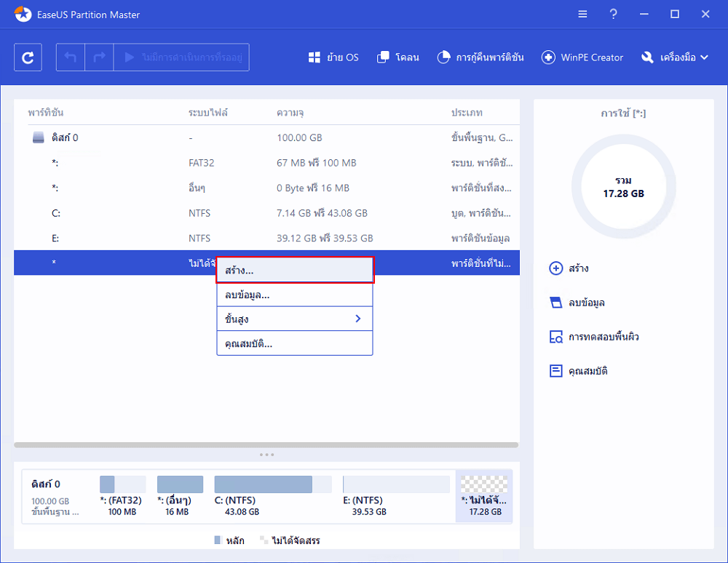
Task: Open the การกู้คืนพาร์ติชัน partition recovery
Action: [480, 57]
